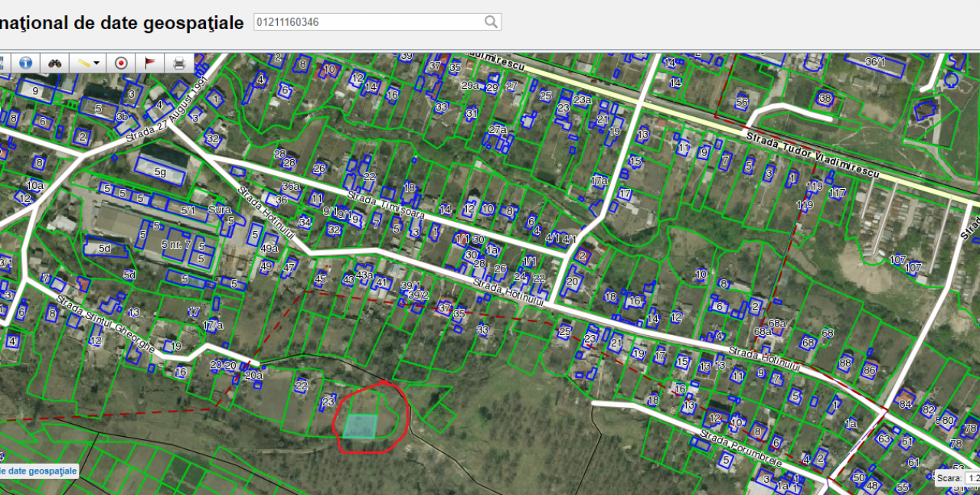This screenshot has width=980, height=495.
Task: Click the building labeled 5d
Action: (x=105, y=248)
